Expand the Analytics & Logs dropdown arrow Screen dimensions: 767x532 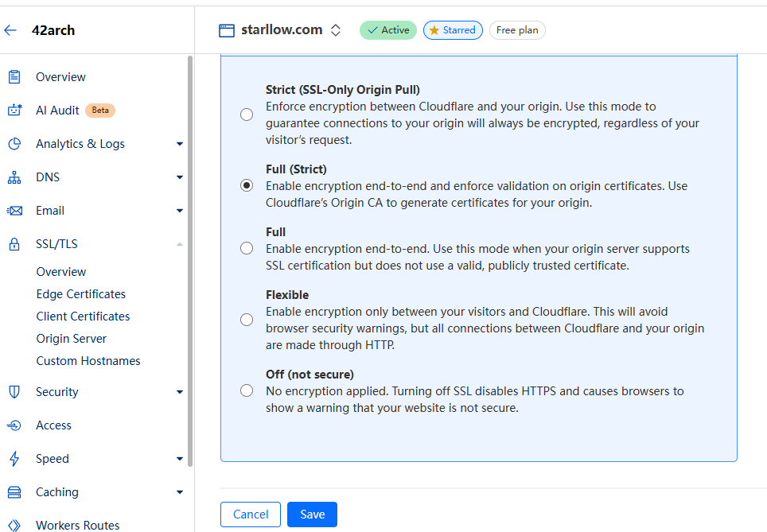point(180,144)
